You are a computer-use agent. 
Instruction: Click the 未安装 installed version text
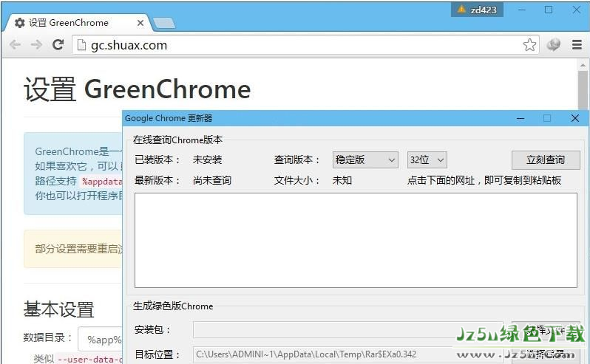click(x=207, y=160)
